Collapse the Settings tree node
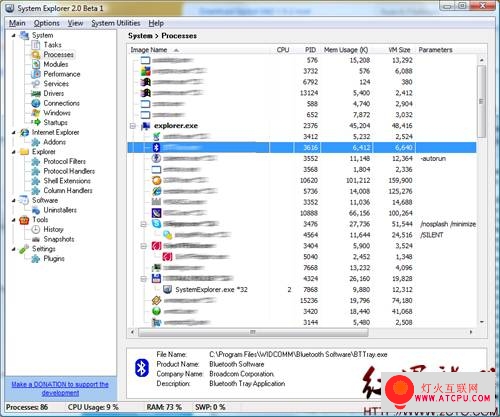500x417 pixels. click(x=14, y=249)
